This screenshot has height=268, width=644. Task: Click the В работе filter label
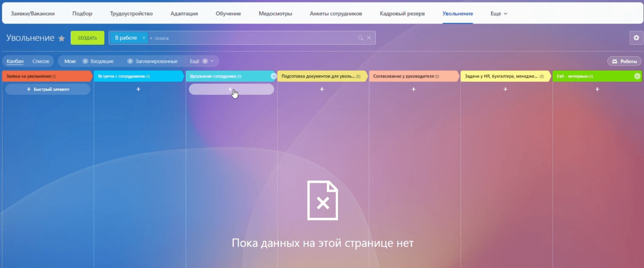point(126,38)
